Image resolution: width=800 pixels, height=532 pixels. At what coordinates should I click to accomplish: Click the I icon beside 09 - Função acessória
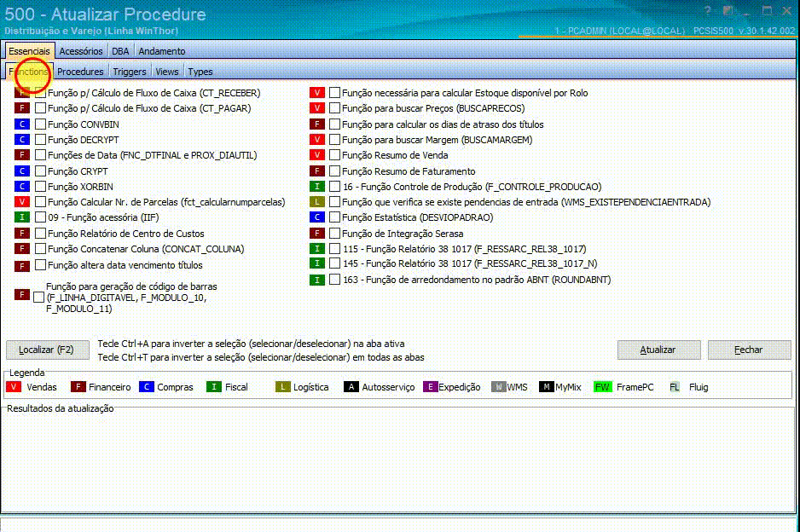[x=22, y=217]
